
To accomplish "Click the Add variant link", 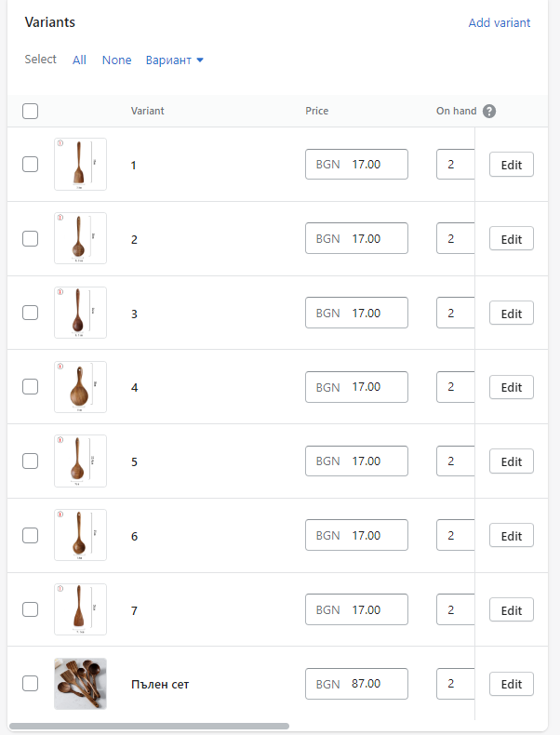I will [x=500, y=23].
